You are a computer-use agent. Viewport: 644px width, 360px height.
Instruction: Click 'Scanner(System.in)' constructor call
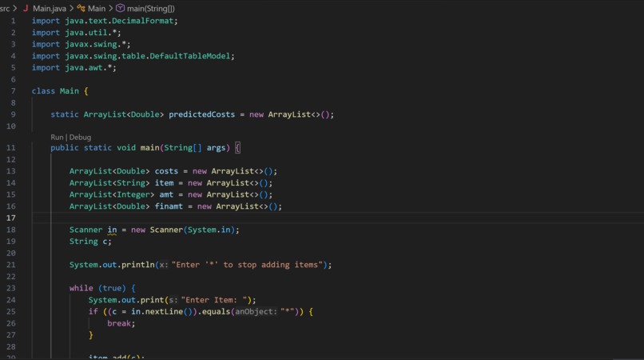coord(192,230)
